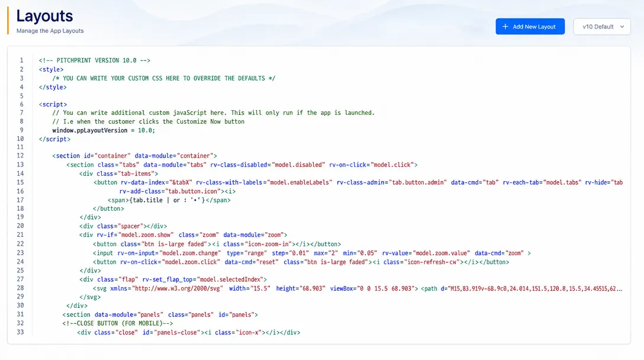The image size is (644, 360).
Task: Click the section id="container" line
Action: point(134,156)
